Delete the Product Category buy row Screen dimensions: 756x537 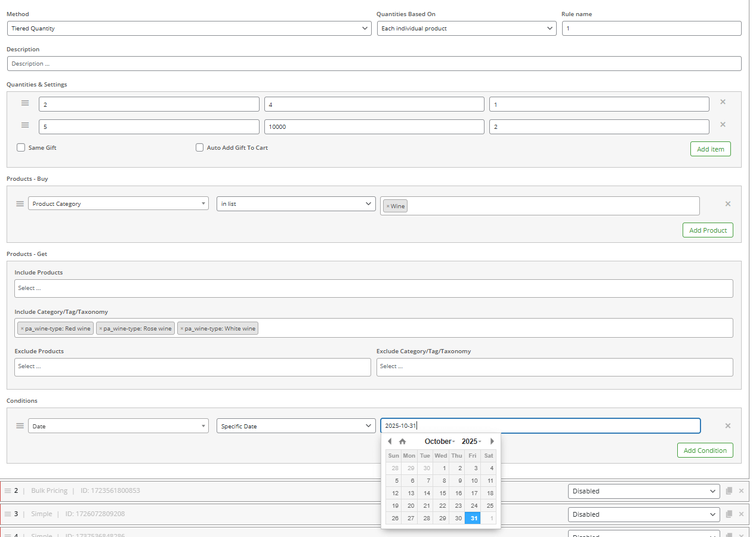pyautogui.click(x=727, y=204)
